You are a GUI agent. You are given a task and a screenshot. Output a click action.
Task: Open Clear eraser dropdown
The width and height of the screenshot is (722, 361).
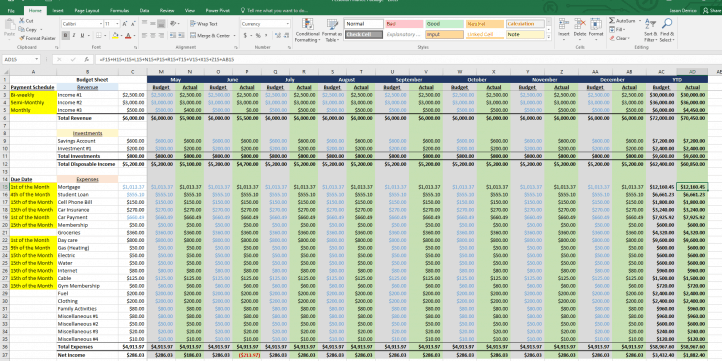coord(620,38)
